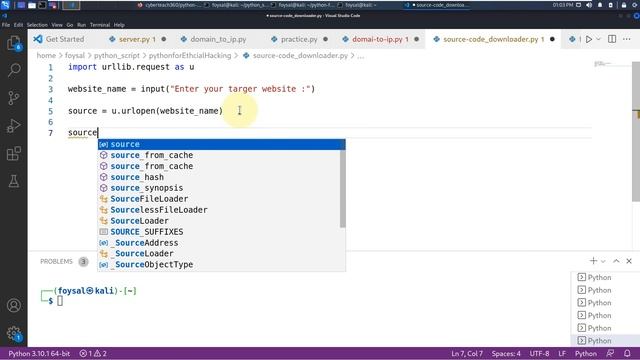Open the Explorer view in activity bar
The width and height of the screenshot is (640, 360).
coord(13,43)
